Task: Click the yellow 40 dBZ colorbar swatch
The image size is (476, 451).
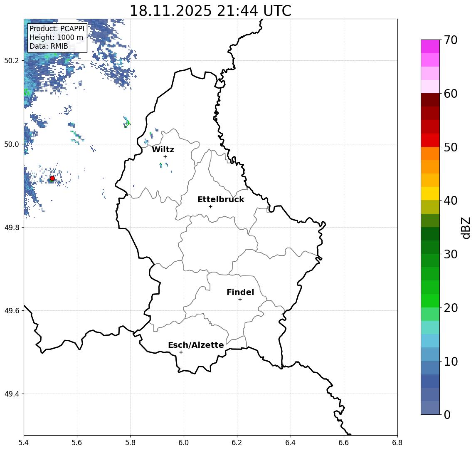Action: [430, 193]
